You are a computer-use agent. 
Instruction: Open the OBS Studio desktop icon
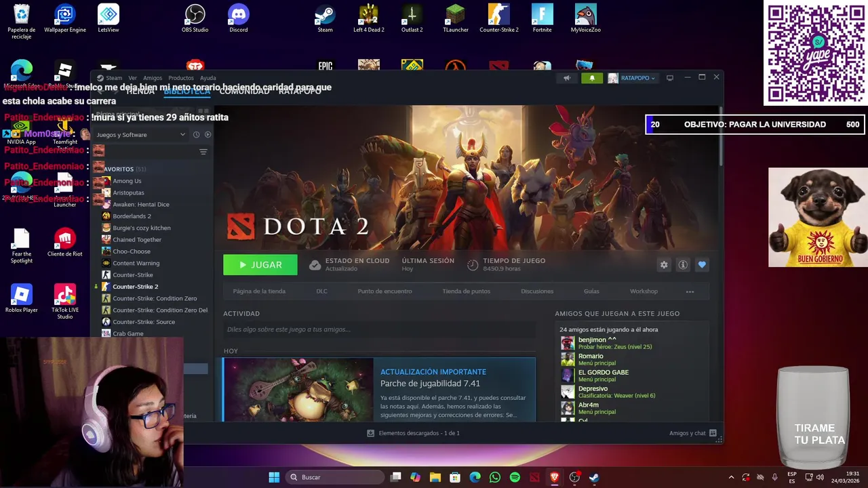click(x=195, y=18)
